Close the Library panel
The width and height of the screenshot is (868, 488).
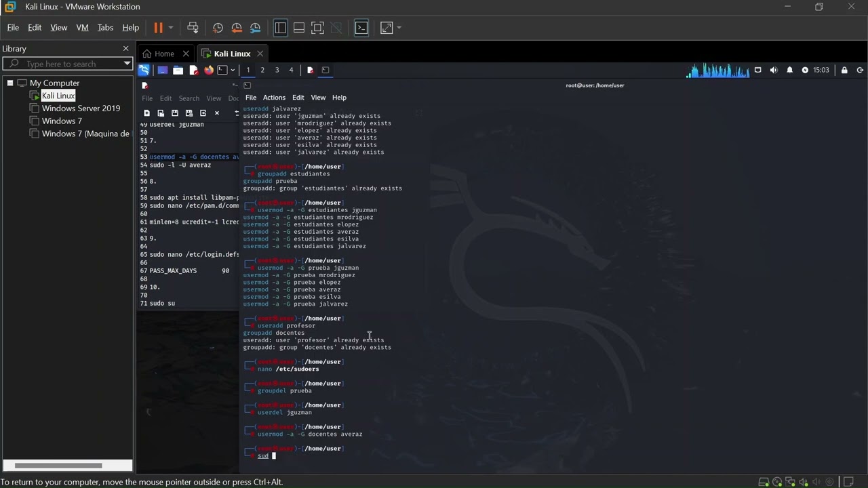click(125, 49)
